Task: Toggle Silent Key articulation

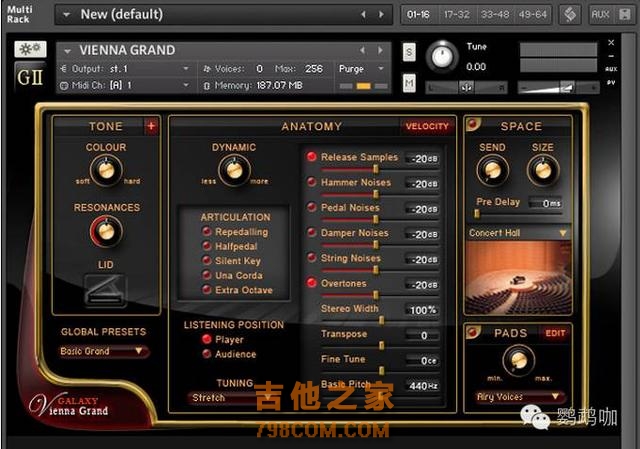Action: point(207,260)
